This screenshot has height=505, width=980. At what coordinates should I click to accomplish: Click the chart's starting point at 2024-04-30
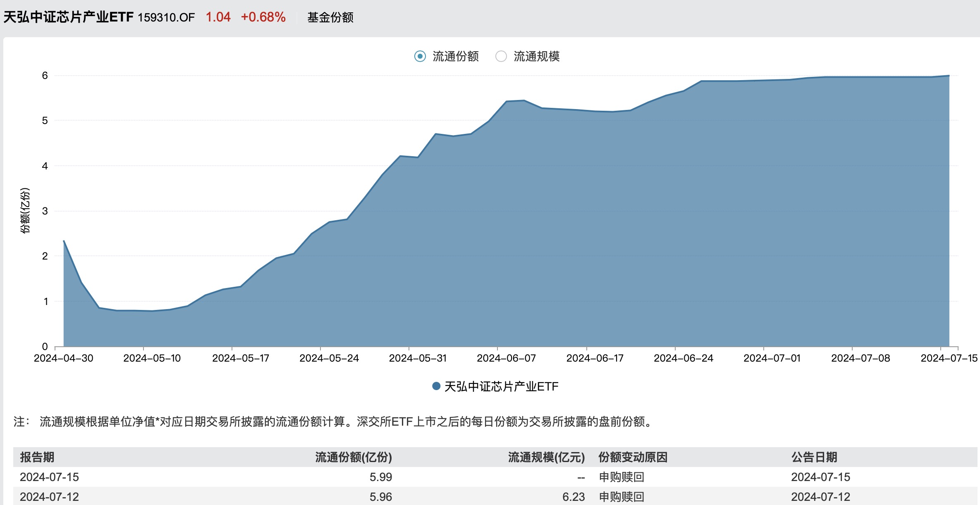(64, 241)
